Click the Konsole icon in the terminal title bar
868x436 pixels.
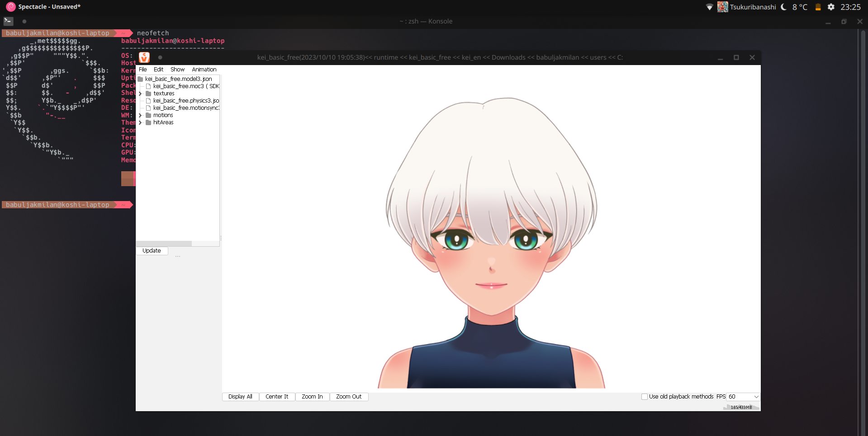click(x=8, y=21)
